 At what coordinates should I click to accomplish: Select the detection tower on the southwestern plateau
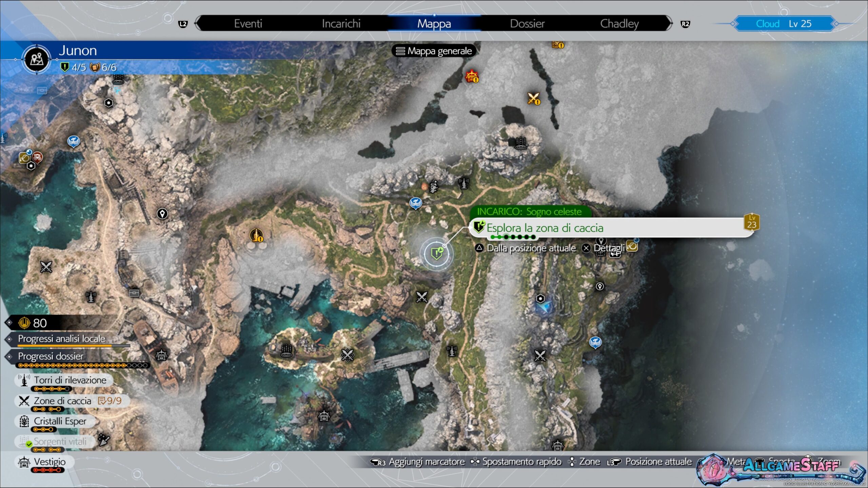coord(91,297)
